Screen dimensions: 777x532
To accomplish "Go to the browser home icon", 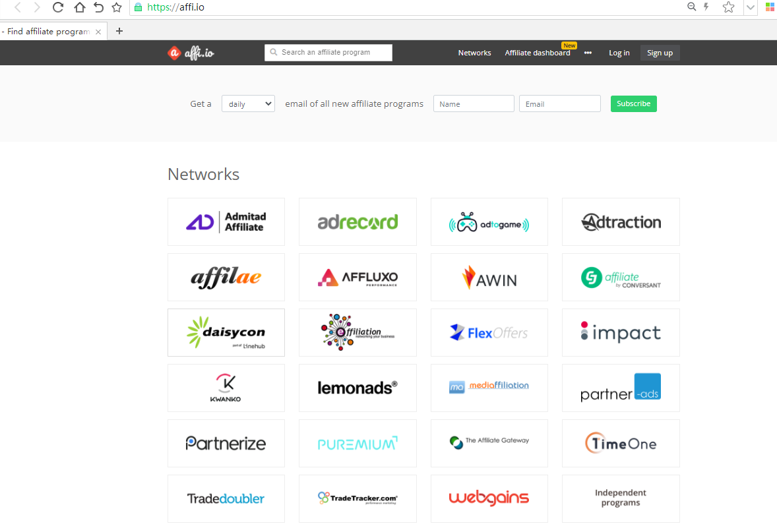I will coord(79,7).
